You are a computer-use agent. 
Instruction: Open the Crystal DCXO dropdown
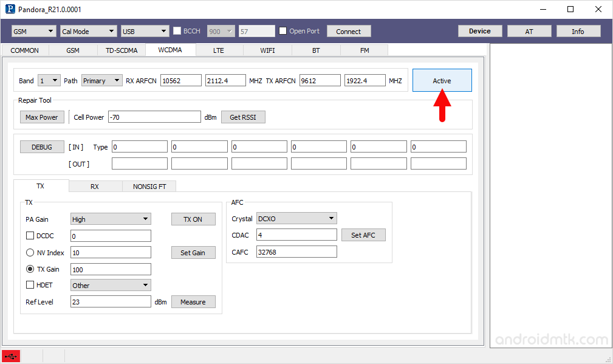(296, 219)
